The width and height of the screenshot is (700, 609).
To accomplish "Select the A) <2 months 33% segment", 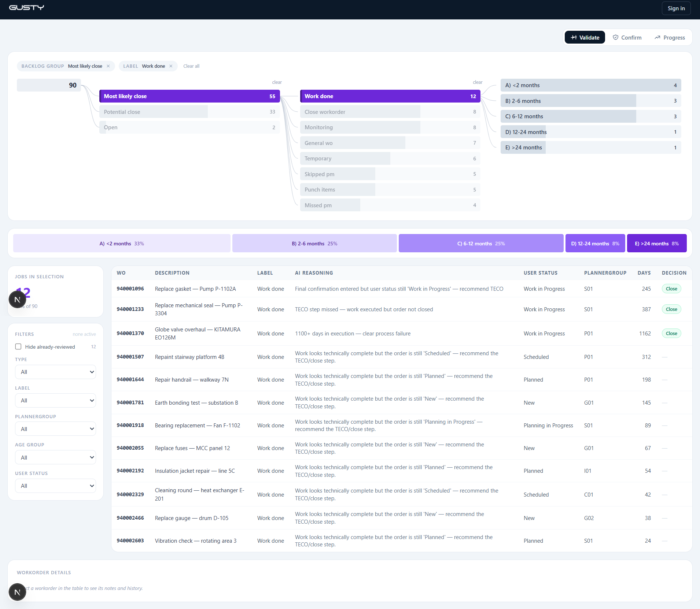I will [122, 244].
